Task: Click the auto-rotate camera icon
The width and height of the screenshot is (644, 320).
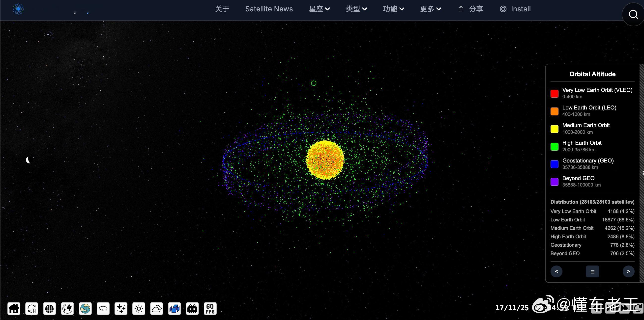Action: pyautogui.click(x=32, y=309)
